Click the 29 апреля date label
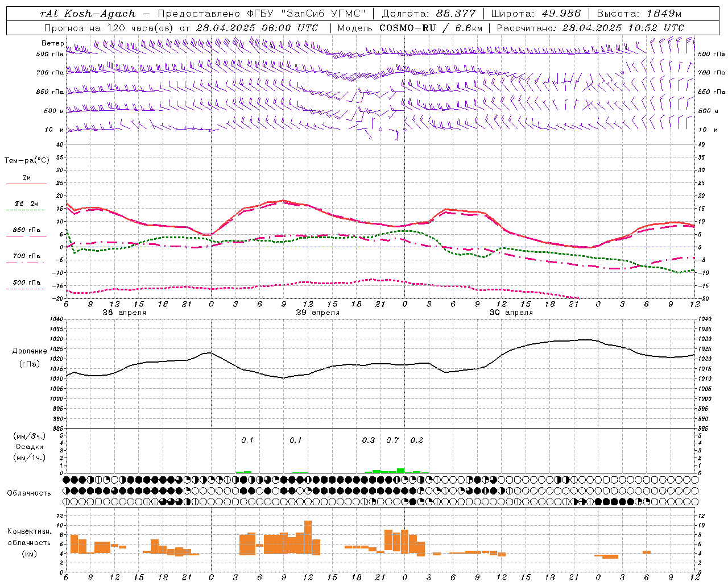 pyautogui.click(x=317, y=313)
